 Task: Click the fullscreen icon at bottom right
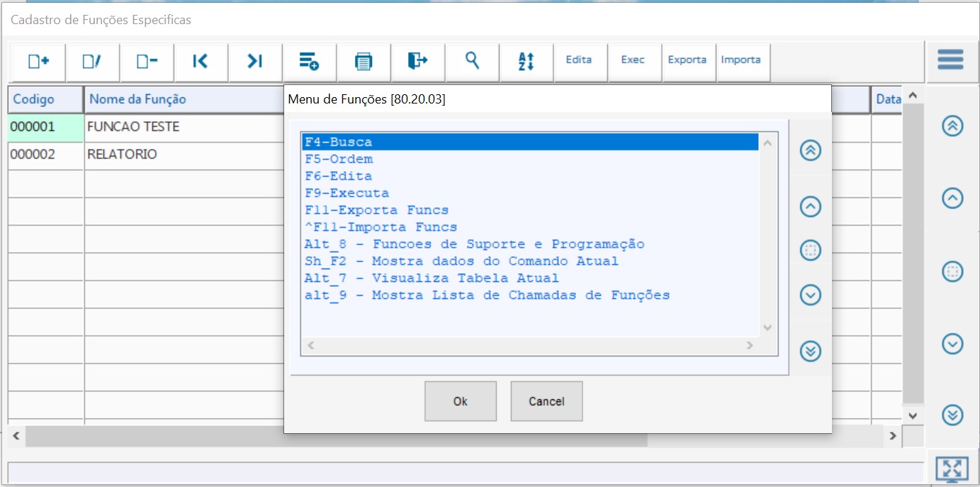pos(952,469)
